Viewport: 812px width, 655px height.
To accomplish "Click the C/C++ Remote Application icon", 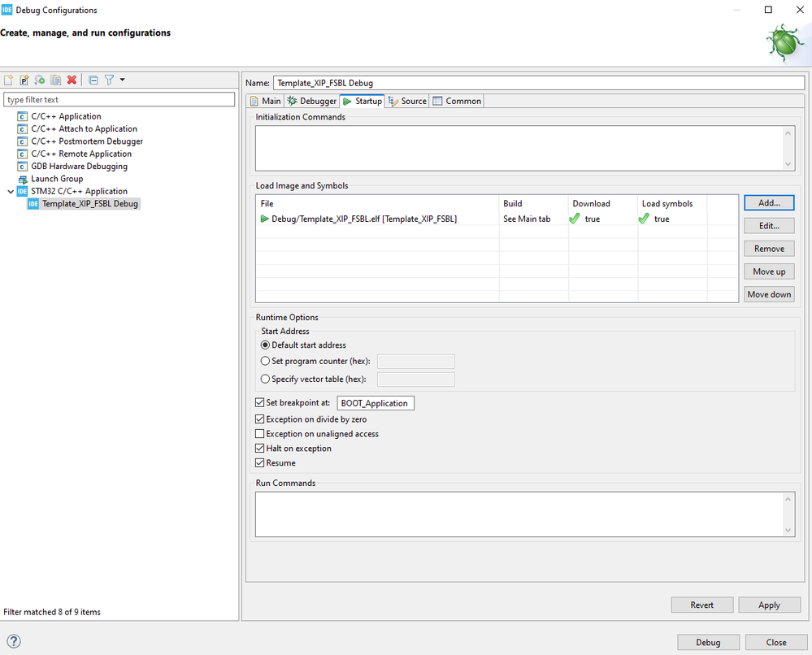I will coord(22,154).
